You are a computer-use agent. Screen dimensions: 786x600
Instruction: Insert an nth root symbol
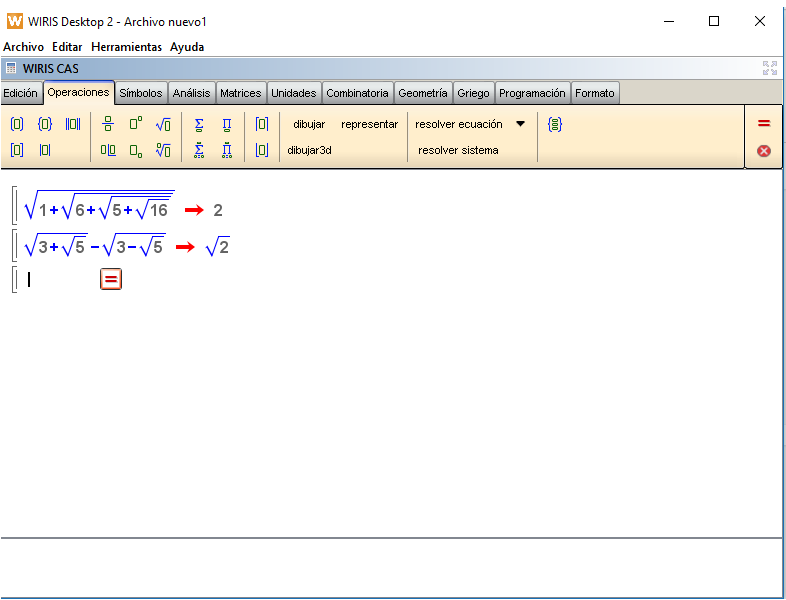pos(163,150)
